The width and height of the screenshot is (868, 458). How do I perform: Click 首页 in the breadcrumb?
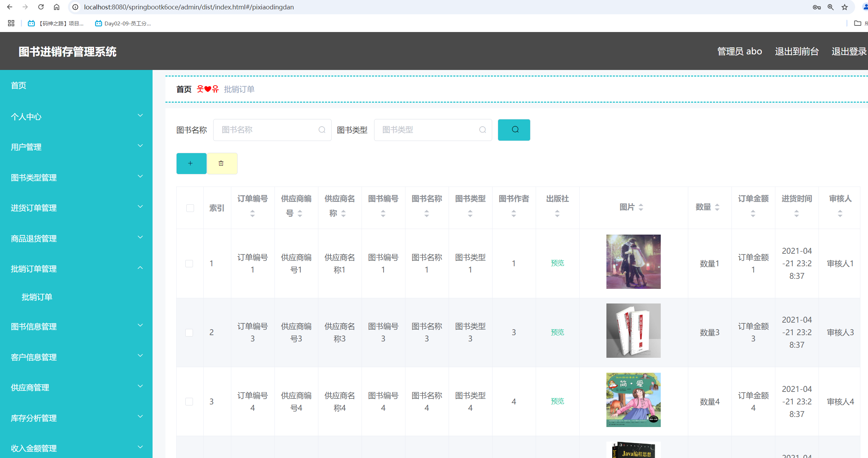click(x=184, y=89)
